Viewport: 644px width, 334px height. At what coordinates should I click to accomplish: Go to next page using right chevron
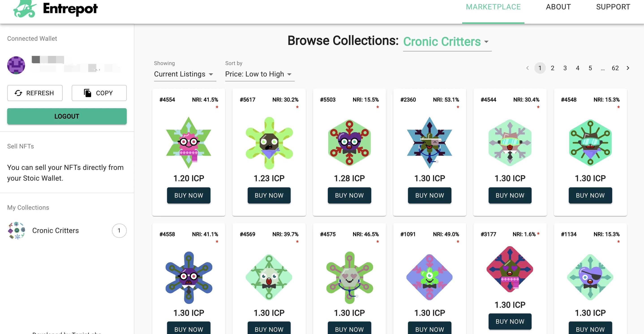coord(628,68)
